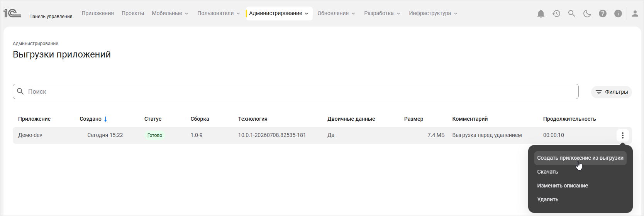Sort by Сборка column header

(x=200, y=119)
